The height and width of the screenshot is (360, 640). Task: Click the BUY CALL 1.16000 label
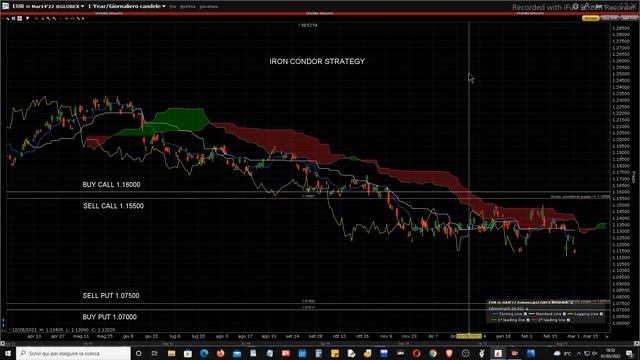coord(111,184)
